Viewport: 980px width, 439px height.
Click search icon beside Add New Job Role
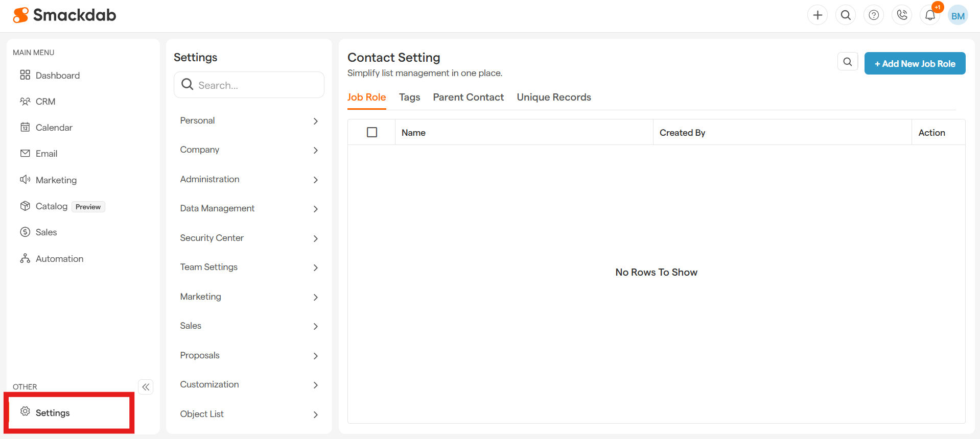click(x=848, y=62)
